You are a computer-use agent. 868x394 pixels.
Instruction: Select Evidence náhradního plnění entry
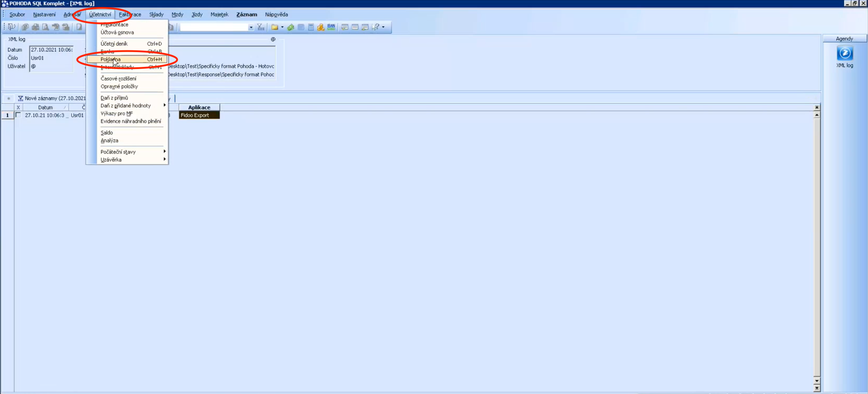pos(127,121)
